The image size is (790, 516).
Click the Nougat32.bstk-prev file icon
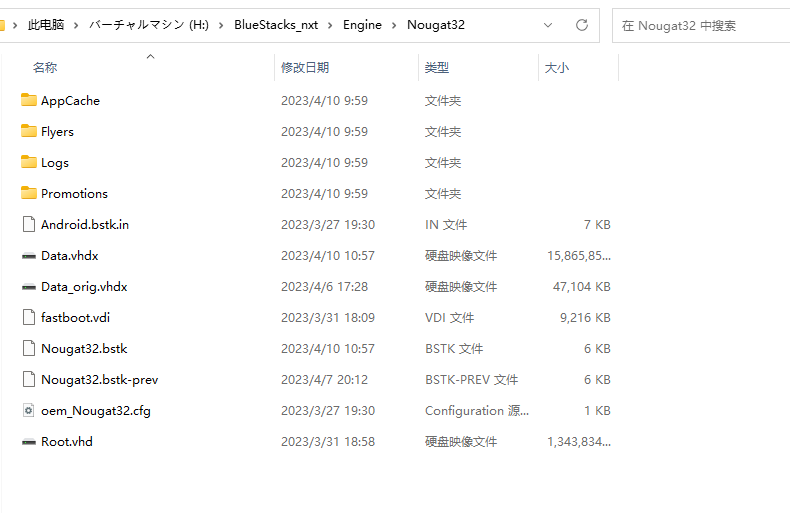pos(29,379)
